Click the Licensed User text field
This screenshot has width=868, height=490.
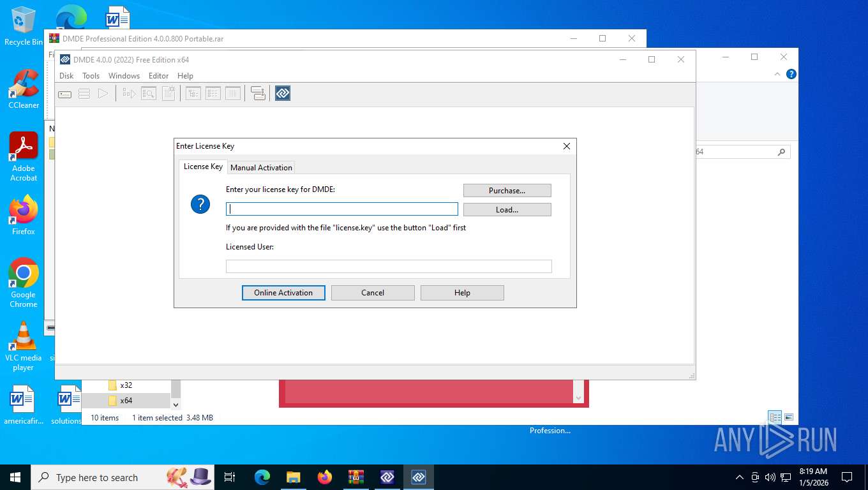pos(389,267)
